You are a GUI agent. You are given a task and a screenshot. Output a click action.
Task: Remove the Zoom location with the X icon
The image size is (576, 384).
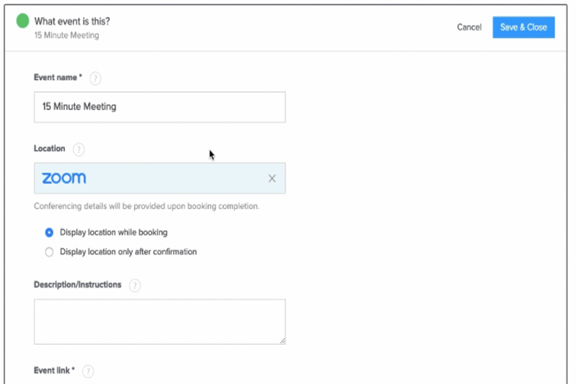tap(272, 179)
